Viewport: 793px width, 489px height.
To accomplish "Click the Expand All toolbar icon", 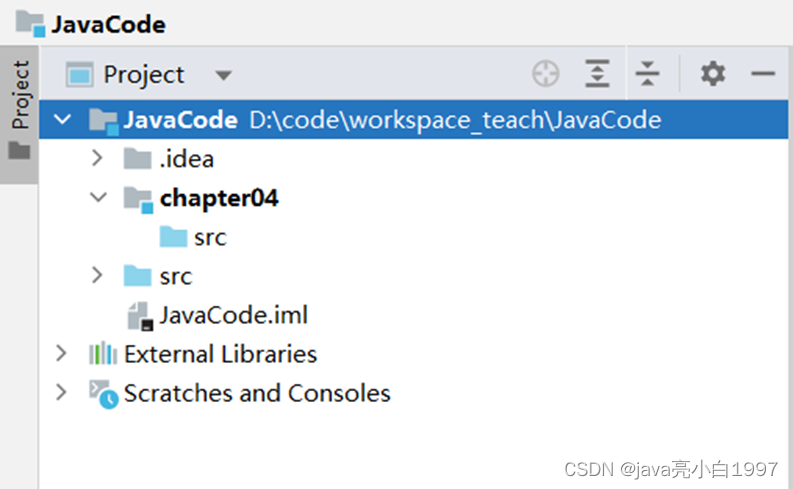I will point(597,74).
